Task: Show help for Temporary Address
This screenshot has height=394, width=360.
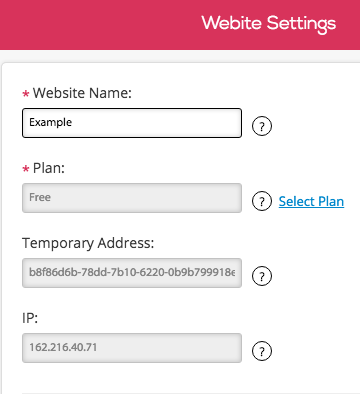Action: pos(262,276)
